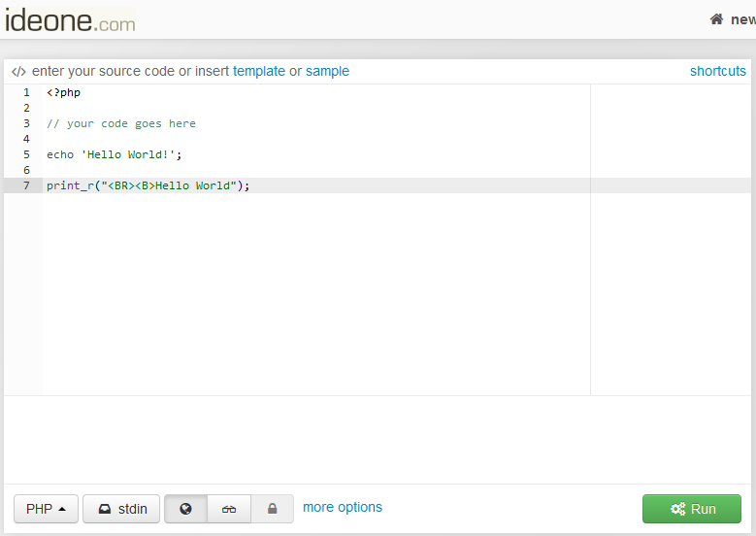The width and height of the screenshot is (756, 536).
Task: Open new code via home icon
Action: [717, 19]
